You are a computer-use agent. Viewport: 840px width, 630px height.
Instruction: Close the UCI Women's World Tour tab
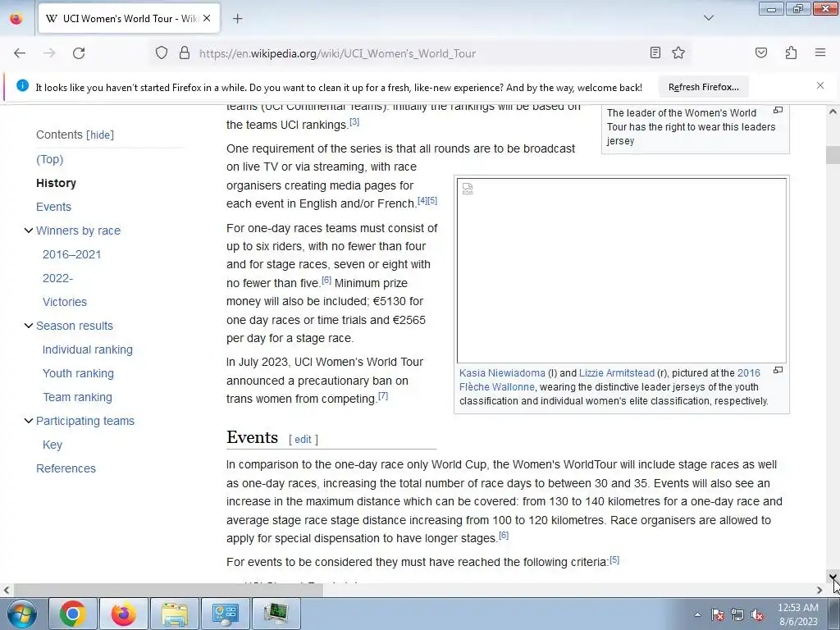click(207, 18)
